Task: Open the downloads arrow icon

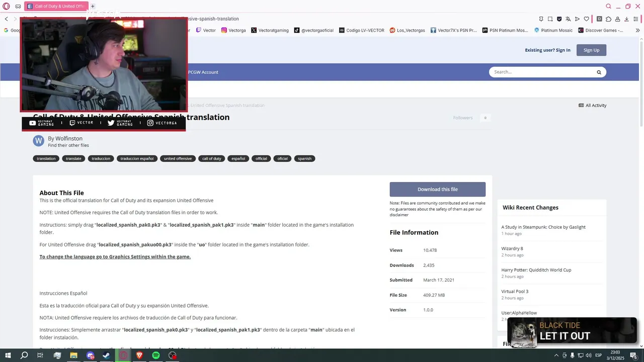Action: tap(626, 19)
